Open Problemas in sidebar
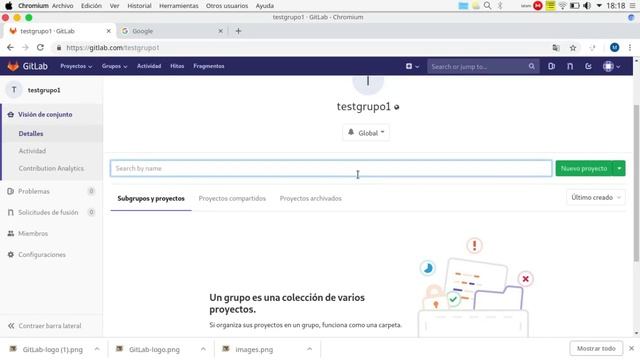 [34, 191]
